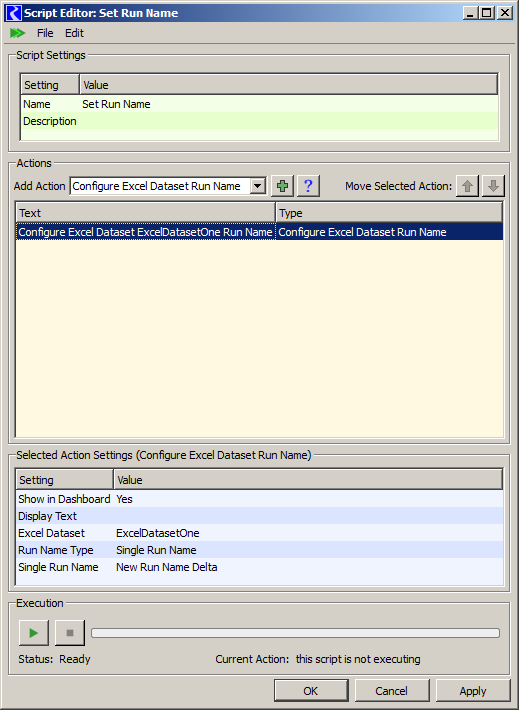The width and height of the screenshot is (519, 710).
Task: Click the Cancel button
Action: (392, 691)
